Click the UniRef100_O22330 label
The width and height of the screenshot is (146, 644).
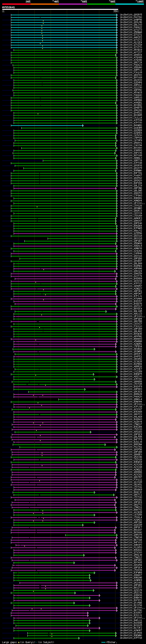(131, 87)
